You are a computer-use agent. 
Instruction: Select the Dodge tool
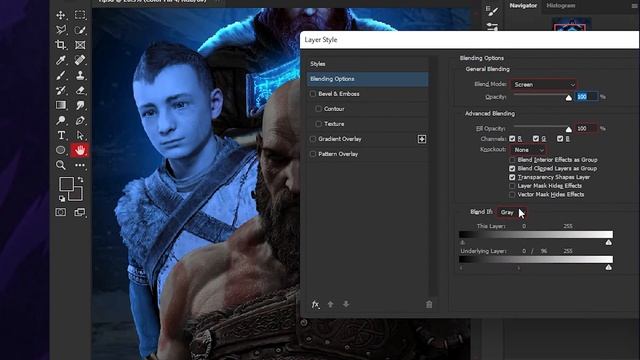[61, 120]
